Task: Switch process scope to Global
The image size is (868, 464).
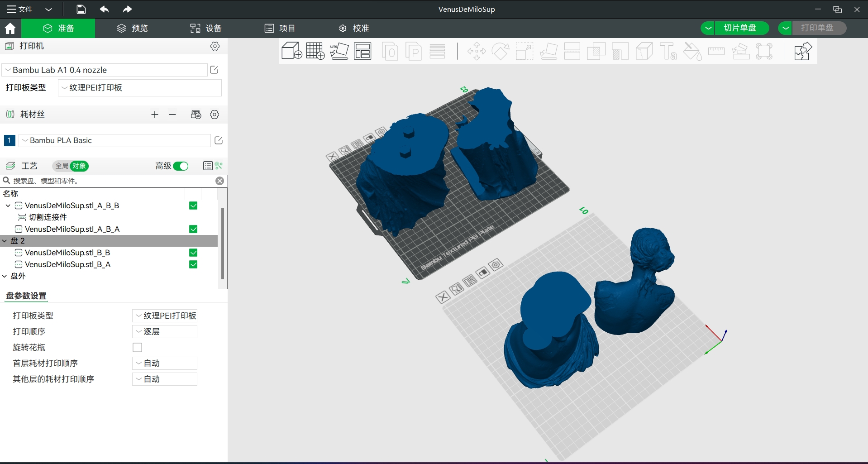Action: pyautogui.click(x=62, y=166)
